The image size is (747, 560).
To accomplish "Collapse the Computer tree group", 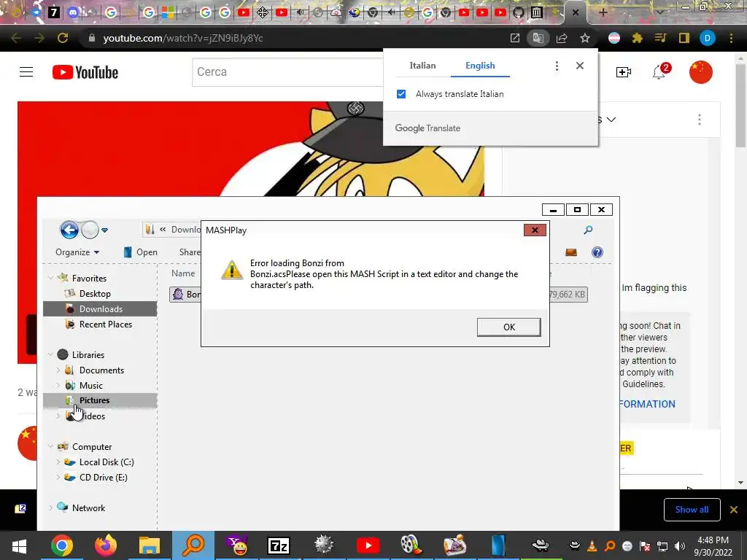I will [50, 446].
